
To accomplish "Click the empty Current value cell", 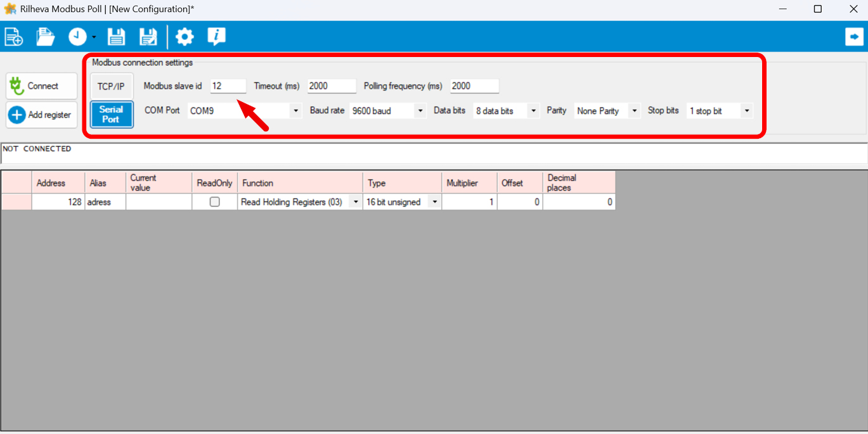I will tap(159, 202).
